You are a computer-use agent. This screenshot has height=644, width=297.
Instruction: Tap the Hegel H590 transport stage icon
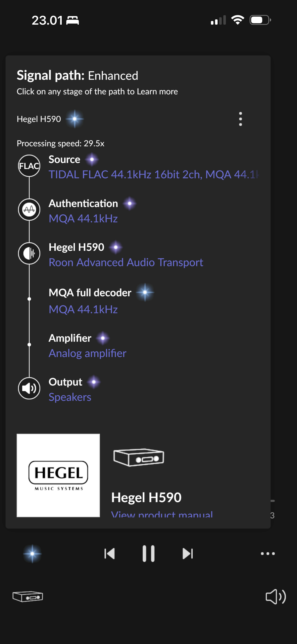click(29, 254)
